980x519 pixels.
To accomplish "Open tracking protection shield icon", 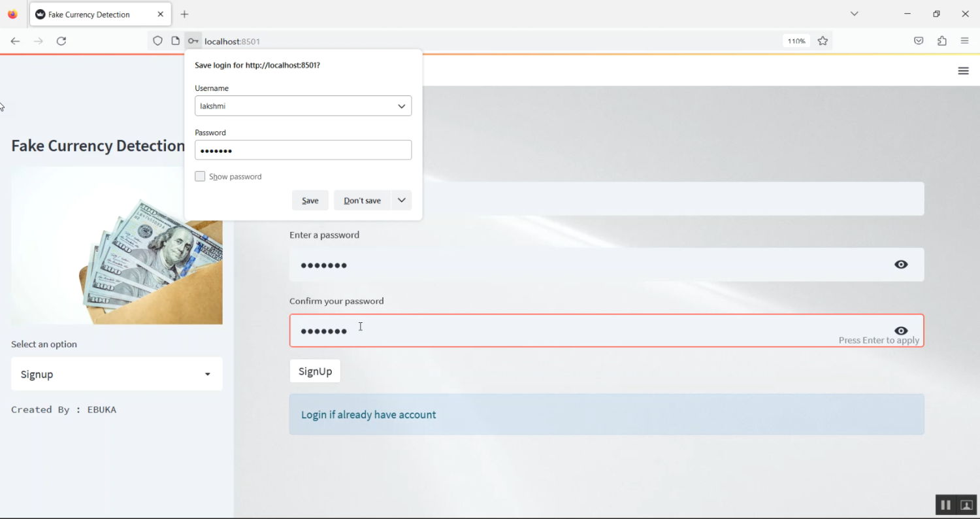I will coord(157,41).
